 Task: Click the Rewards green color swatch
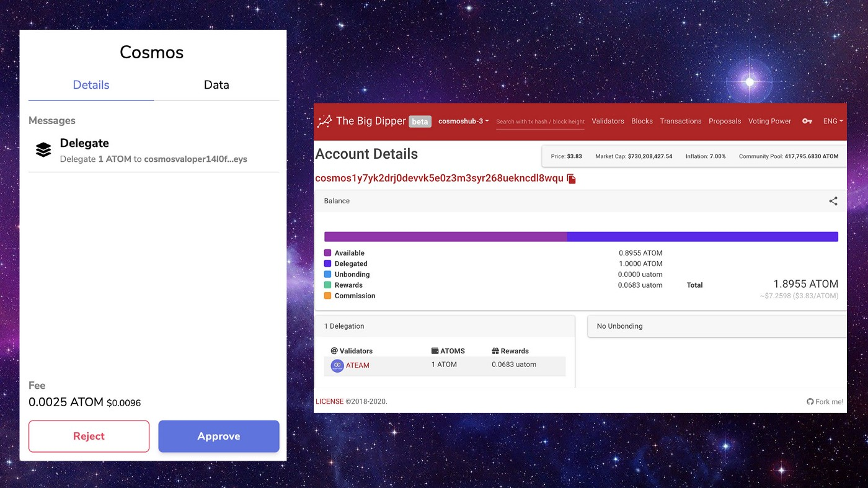click(x=327, y=285)
